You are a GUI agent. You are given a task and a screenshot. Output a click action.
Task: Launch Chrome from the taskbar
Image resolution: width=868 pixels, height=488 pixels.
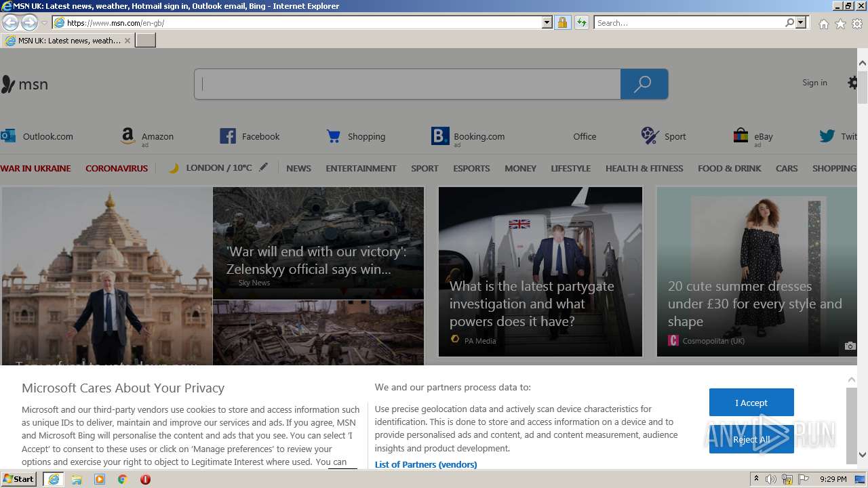tap(122, 479)
